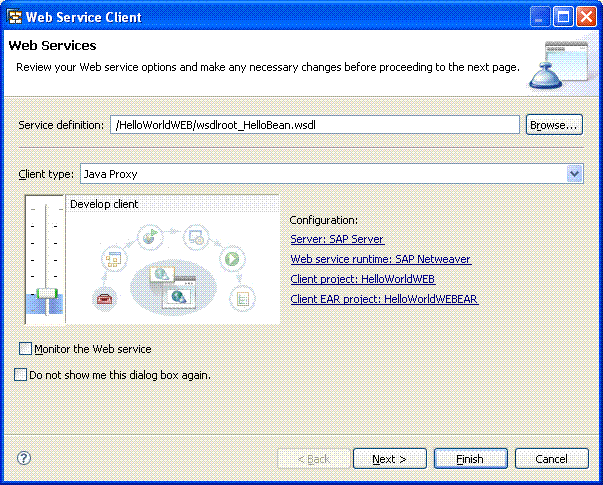The height and width of the screenshot is (485, 603).
Task: Click Browse to choose a service definition
Action: tap(553, 125)
